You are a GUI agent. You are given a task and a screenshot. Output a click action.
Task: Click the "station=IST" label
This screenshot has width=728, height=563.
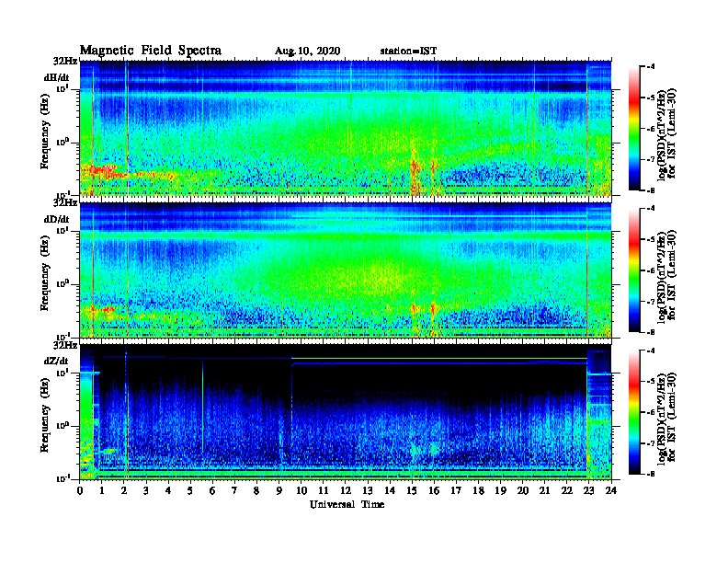click(x=408, y=52)
